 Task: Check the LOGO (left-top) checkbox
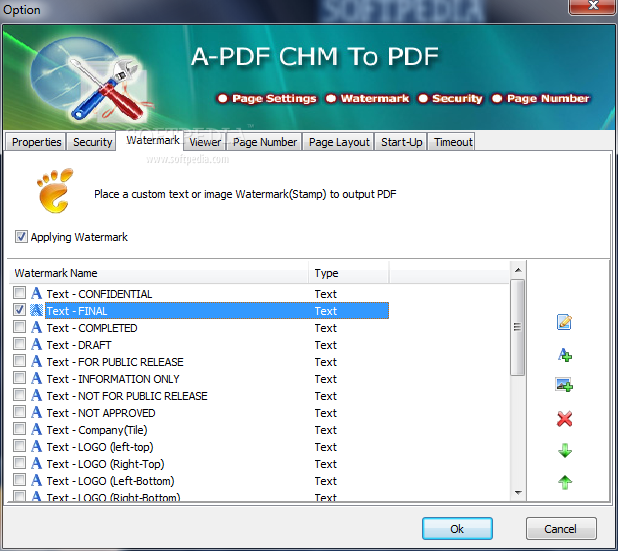click(19, 446)
